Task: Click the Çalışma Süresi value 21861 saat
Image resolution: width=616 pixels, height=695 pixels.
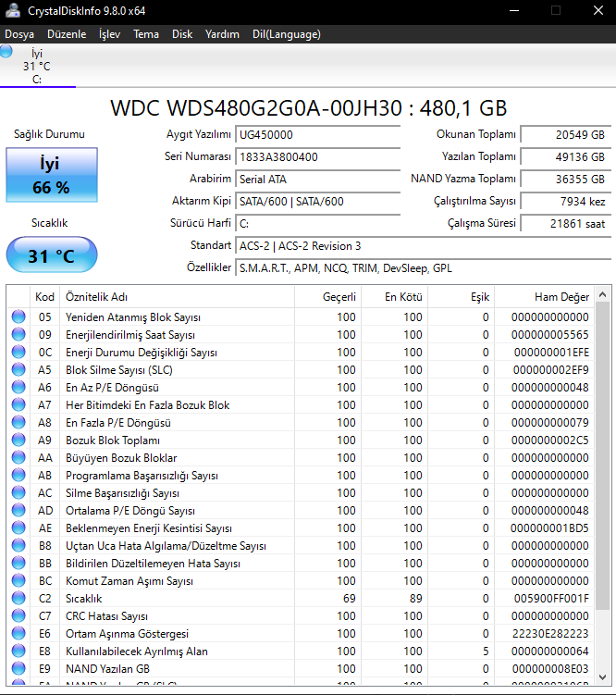Action: [565, 223]
